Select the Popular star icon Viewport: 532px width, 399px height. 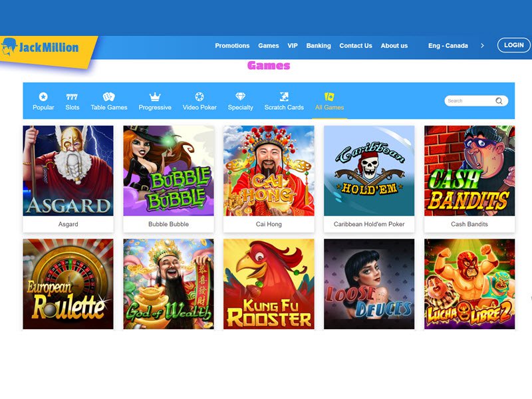pyautogui.click(x=43, y=96)
